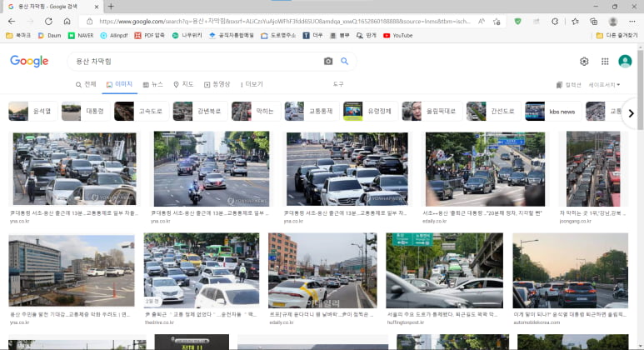
Task: Switch to the 지도 search tab
Action: click(x=183, y=84)
